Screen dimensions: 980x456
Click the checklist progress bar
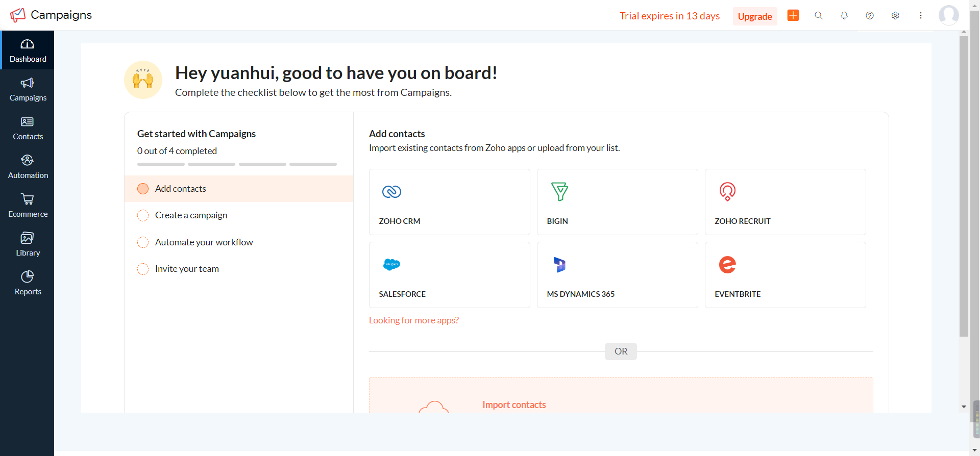237,164
